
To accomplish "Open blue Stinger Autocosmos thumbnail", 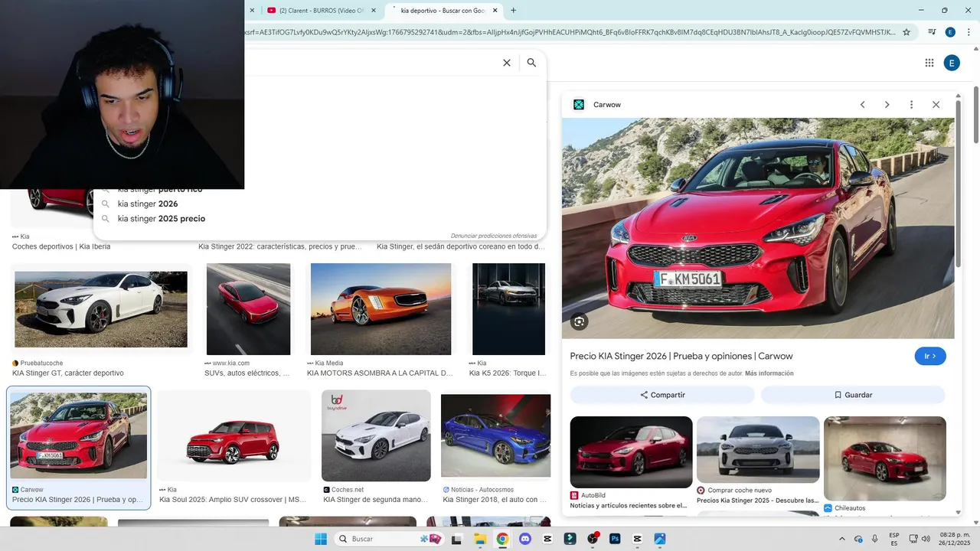I will pyautogui.click(x=495, y=435).
